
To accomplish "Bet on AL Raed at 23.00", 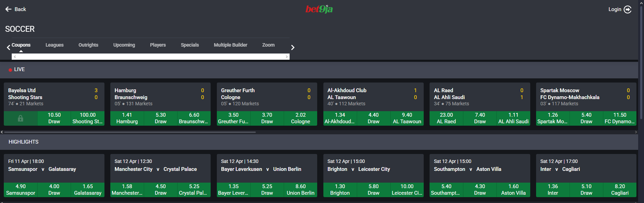I will pos(446,118).
